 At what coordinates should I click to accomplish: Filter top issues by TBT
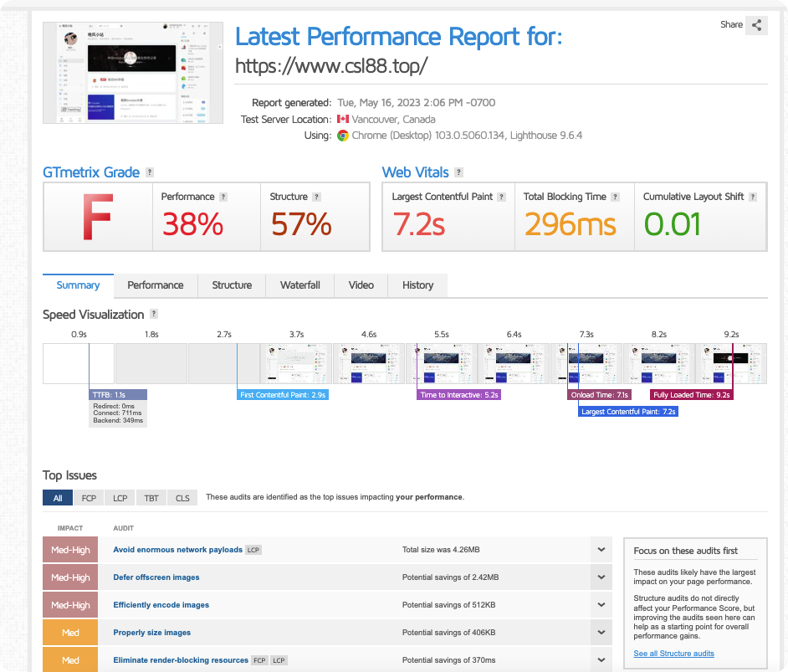151,498
